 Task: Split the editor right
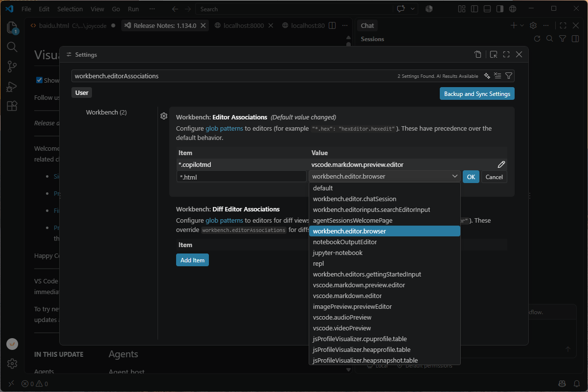[x=332, y=25]
